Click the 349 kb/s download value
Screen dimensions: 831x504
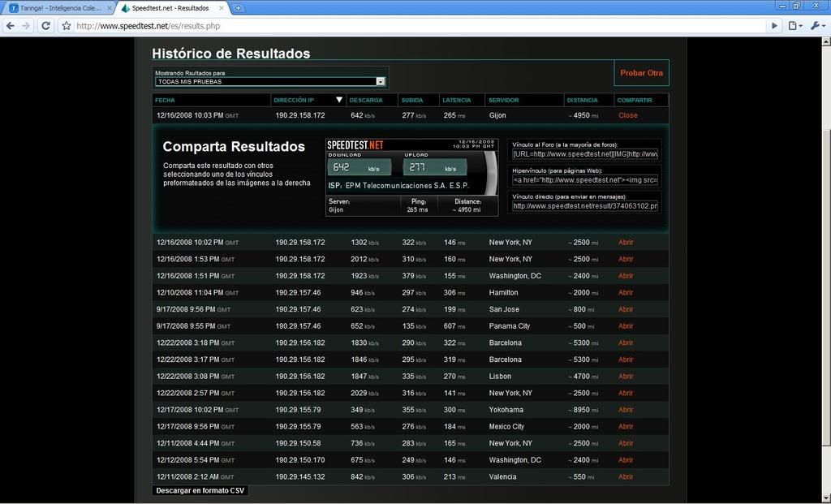[x=363, y=410]
